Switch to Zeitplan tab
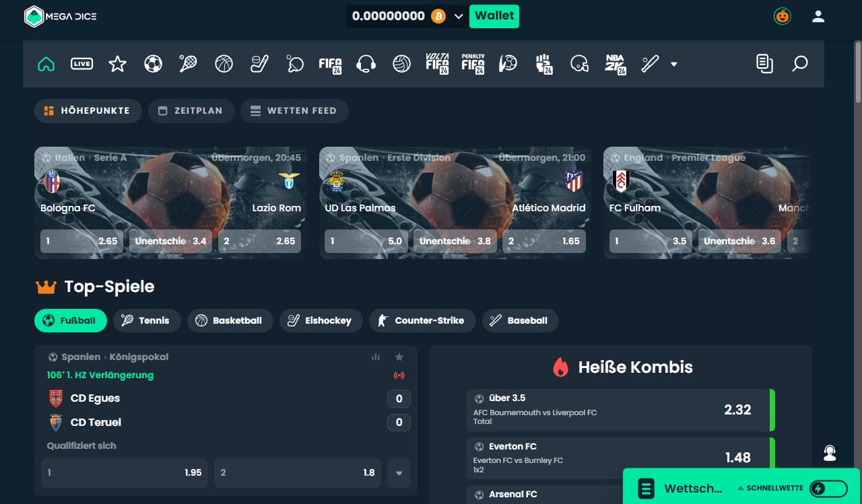The height and width of the screenshot is (504, 862). [191, 111]
